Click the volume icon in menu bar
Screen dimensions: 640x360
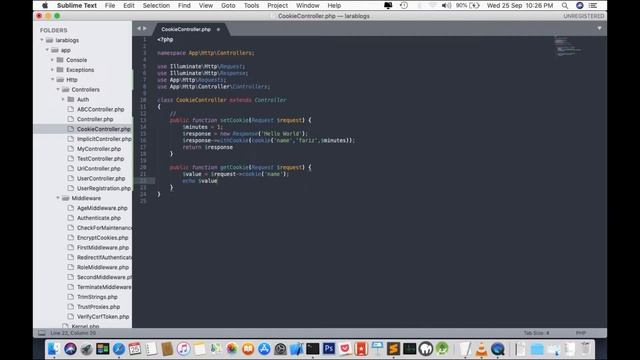(x=447, y=6)
